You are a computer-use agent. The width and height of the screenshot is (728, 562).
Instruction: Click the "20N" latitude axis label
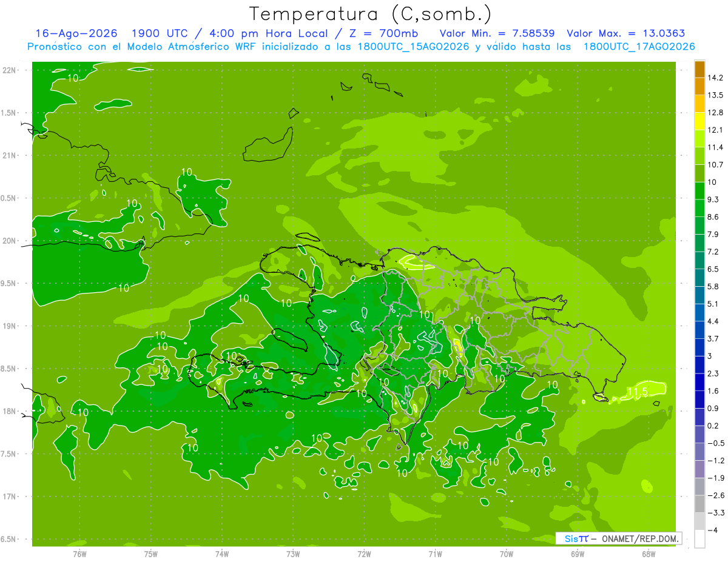click(x=10, y=241)
